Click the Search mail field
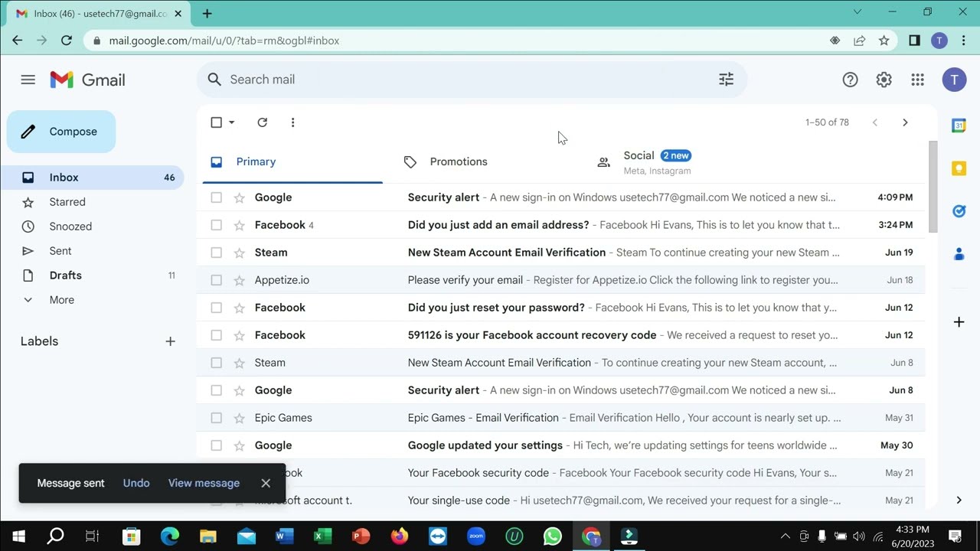 pos(472,80)
